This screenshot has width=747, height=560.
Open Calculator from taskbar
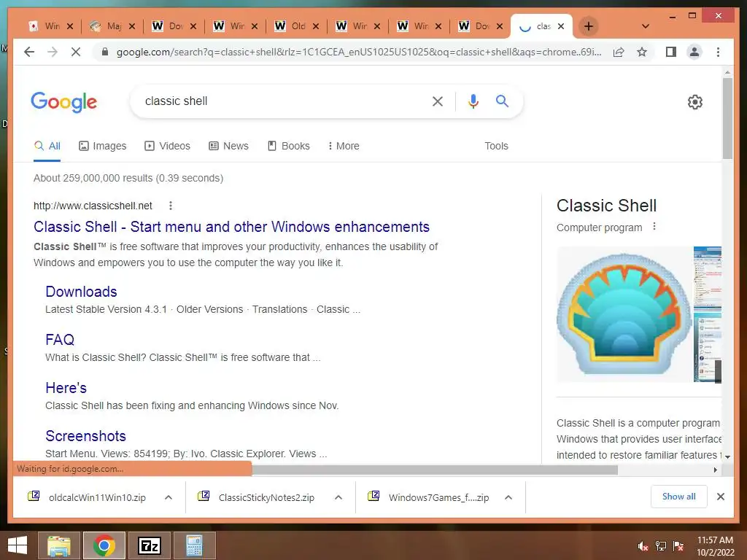pyautogui.click(x=194, y=545)
